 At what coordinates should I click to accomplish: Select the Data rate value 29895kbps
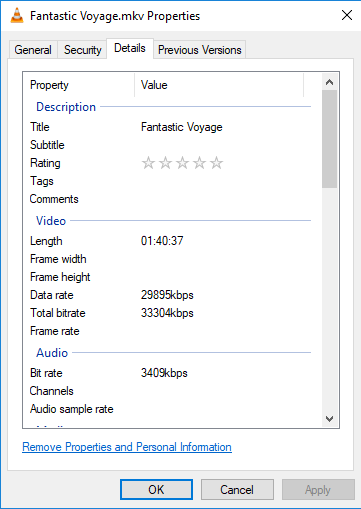pyautogui.click(x=167, y=295)
